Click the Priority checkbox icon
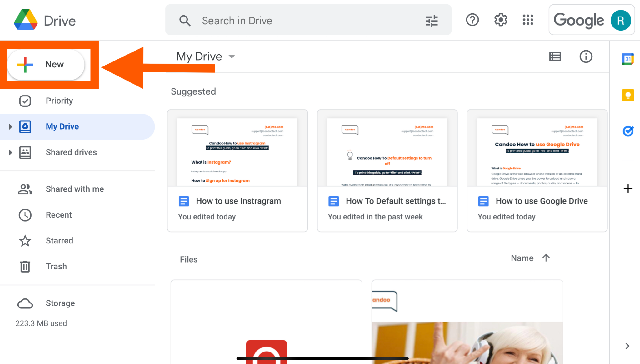 click(x=25, y=101)
